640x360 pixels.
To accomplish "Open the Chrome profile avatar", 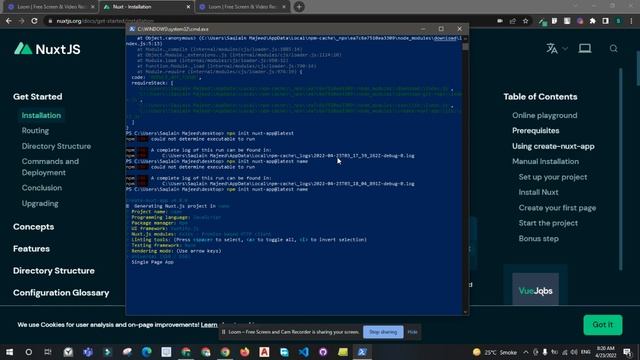I will coord(619,21).
